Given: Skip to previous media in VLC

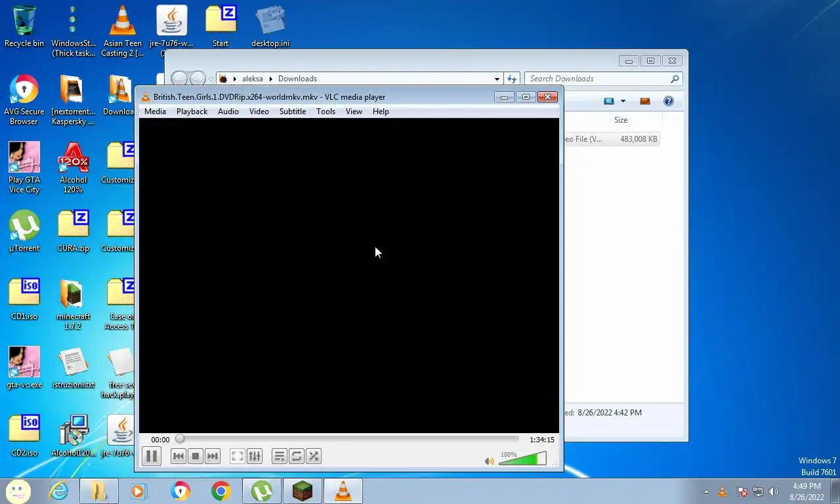Looking at the screenshot, I should coord(178,456).
